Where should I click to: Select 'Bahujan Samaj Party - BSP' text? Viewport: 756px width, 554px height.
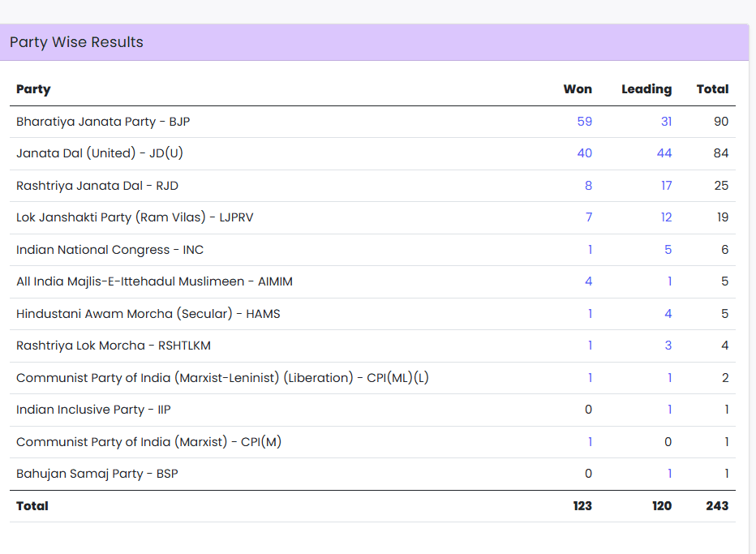click(97, 474)
